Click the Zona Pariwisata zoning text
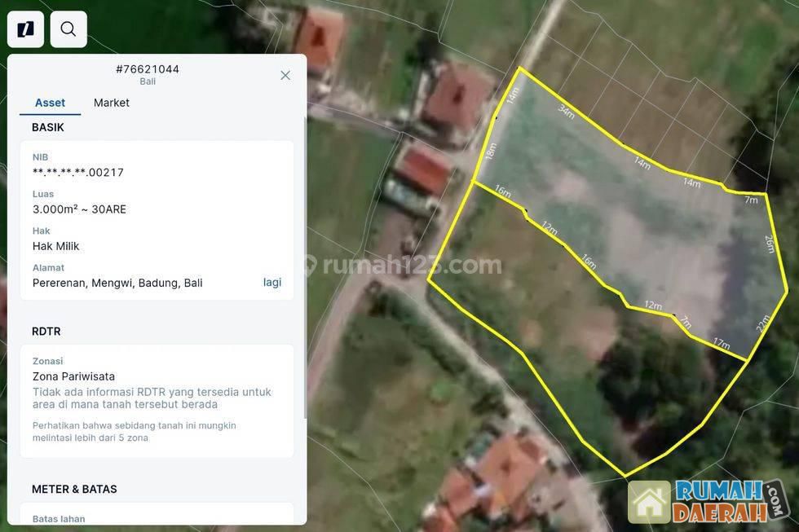799x532 pixels. (x=73, y=376)
